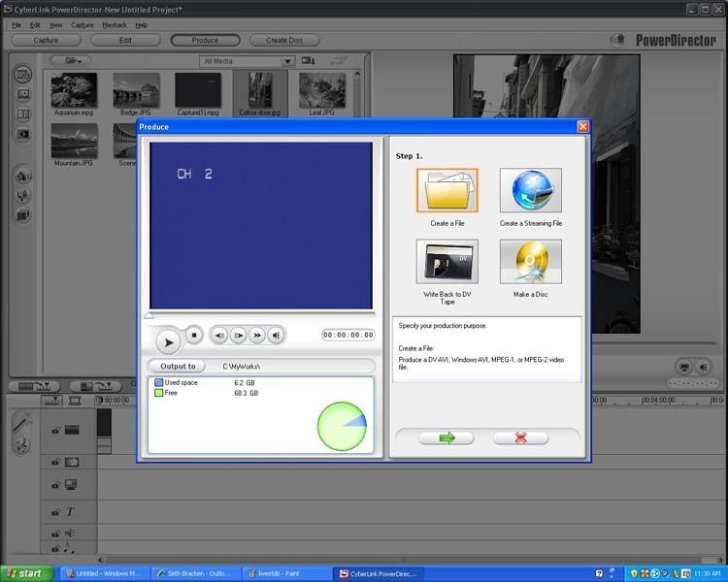
Task: Toggle lock on the video track
Action: (x=55, y=431)
